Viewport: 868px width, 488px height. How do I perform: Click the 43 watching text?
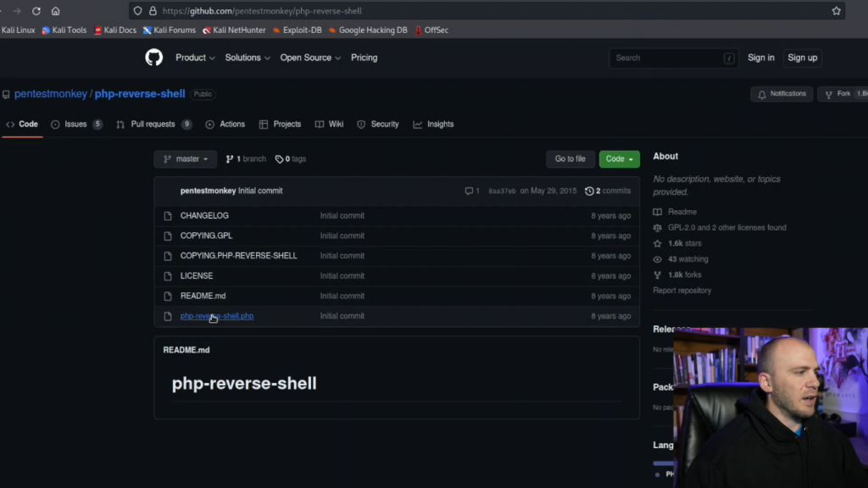pyautogui.click(x=687, y=259)
